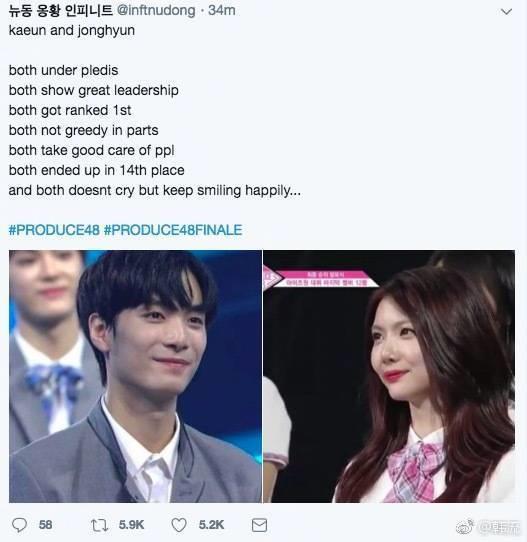Screen dimensions: 527x542
Task: Click the 58 replies count
Action: coord(45,525)
